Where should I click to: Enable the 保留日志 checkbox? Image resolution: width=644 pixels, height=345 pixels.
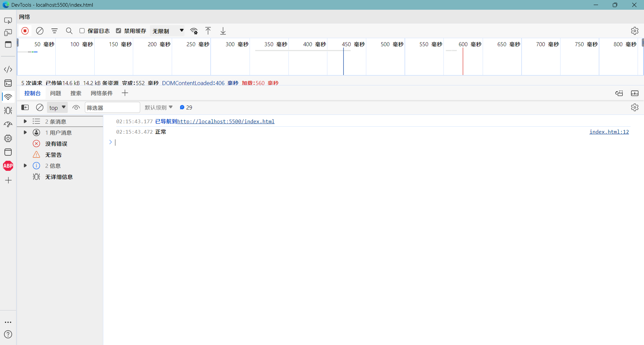[x=82, y=31]
